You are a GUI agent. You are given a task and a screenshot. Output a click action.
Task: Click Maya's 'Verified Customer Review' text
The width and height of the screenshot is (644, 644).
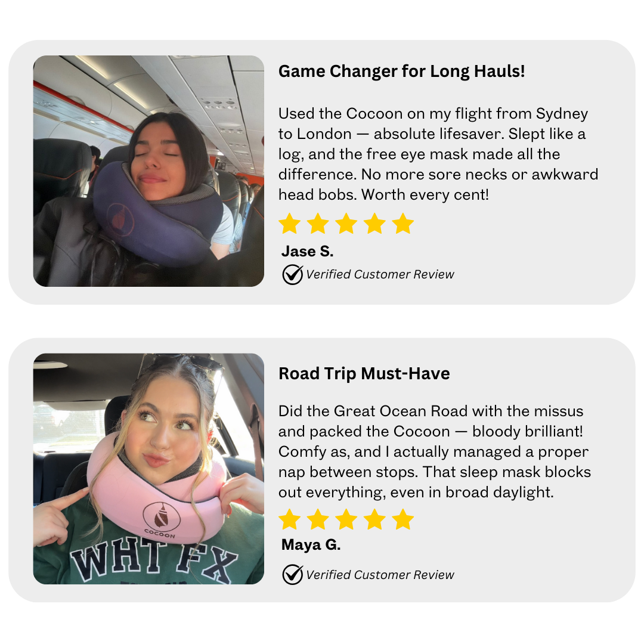pos(380,575)
